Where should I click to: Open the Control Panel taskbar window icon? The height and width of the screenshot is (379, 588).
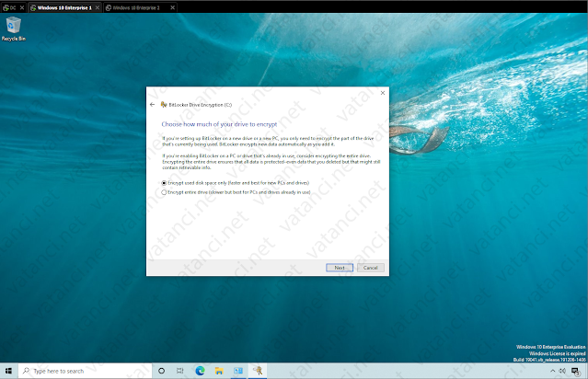click(x=238, y=371)
